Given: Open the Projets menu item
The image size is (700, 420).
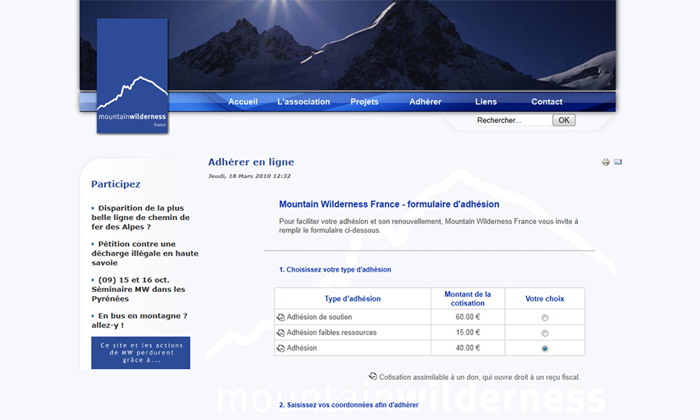Looking at the screenshot, I should click(x=364, y=102).
